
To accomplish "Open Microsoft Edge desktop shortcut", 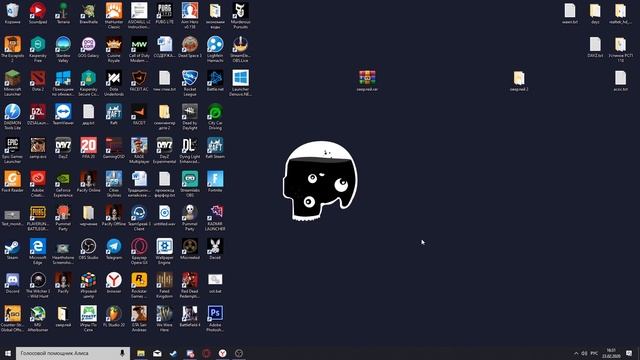I will 38,251.
